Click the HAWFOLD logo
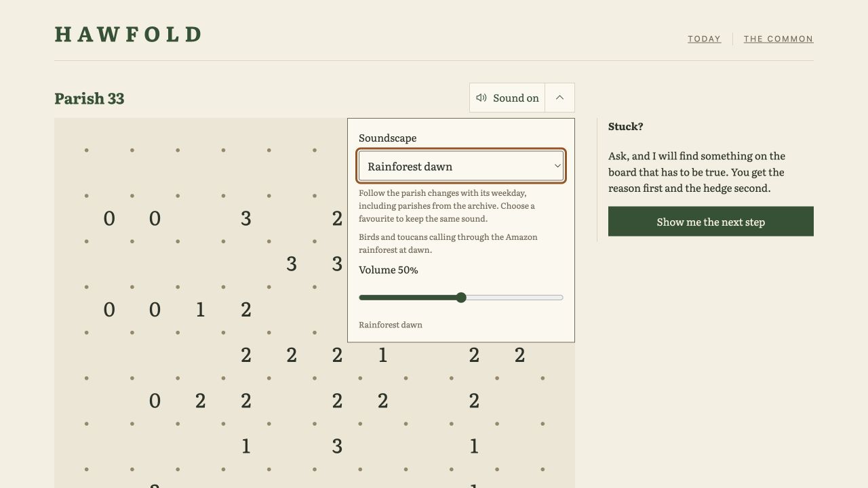The height and width of the screenshot is (488, 868). point(128,35)
